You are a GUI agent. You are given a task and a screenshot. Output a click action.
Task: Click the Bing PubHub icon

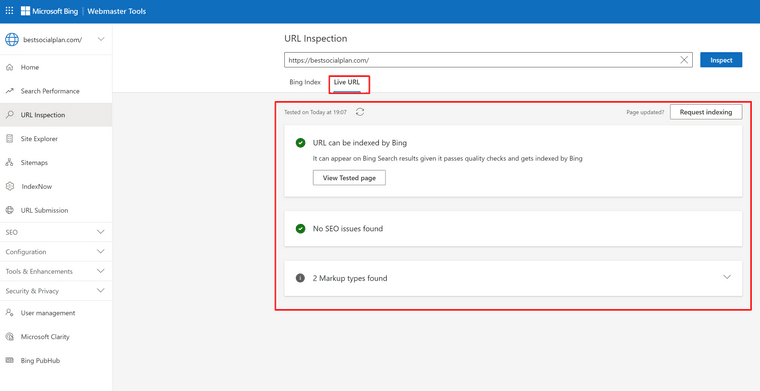9,360
